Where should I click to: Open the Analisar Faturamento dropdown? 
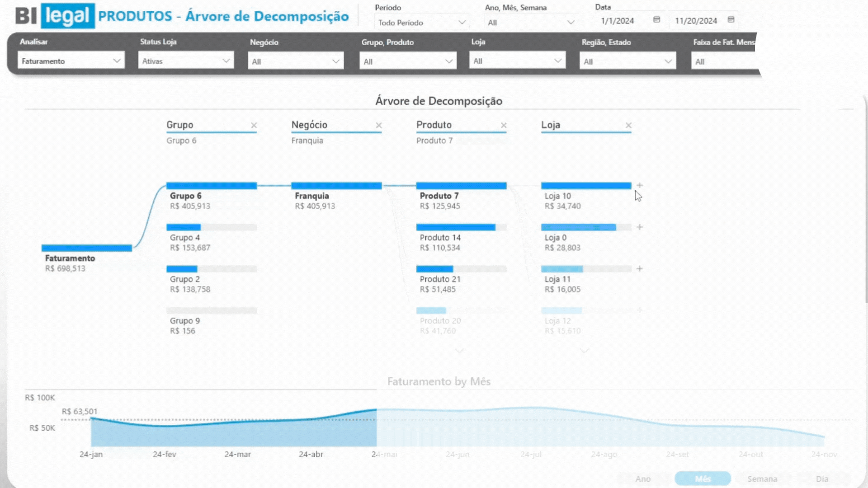click(71, 61)
